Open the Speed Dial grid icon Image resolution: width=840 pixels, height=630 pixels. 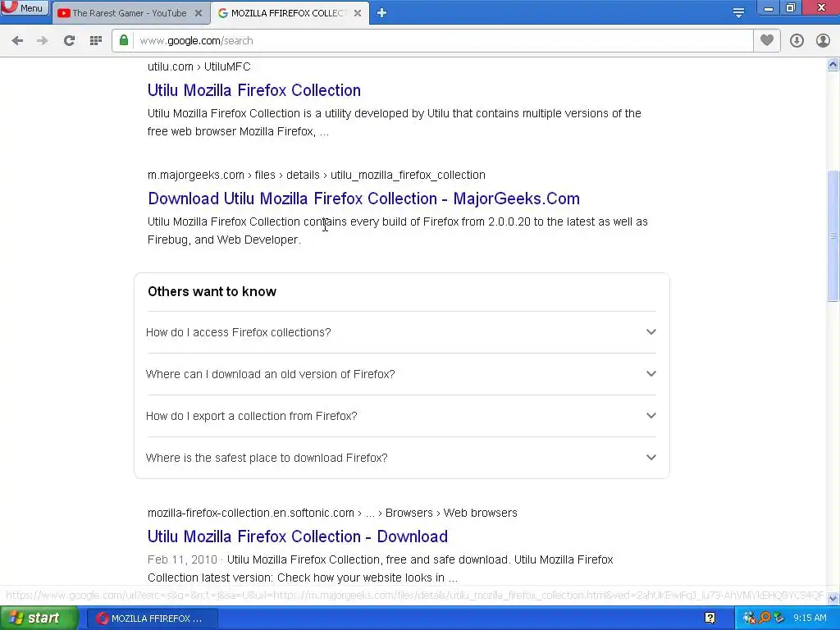click(x=96, y=41)
